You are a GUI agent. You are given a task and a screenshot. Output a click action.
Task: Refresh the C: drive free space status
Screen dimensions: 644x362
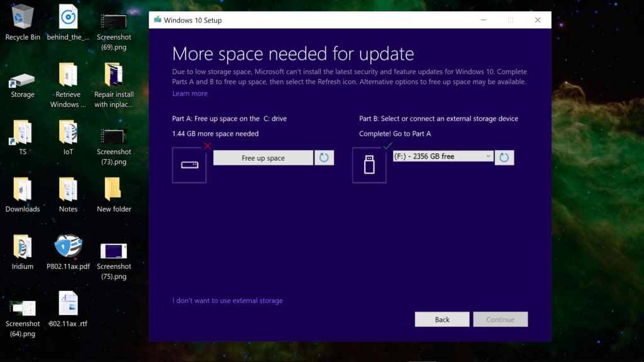pyautogui.click(x=325, y=158)
